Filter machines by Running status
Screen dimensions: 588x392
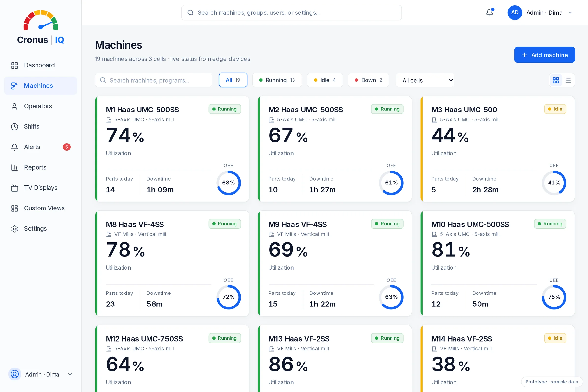click(277, 80)
